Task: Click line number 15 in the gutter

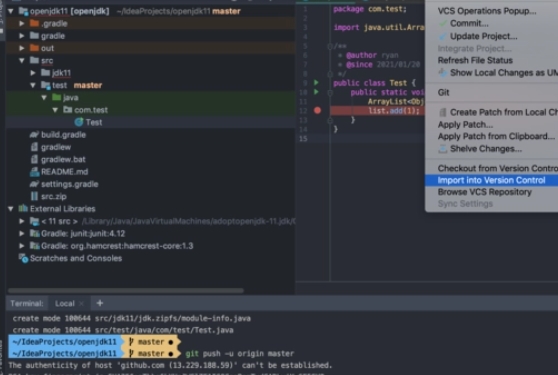Action: click(303, 138)
